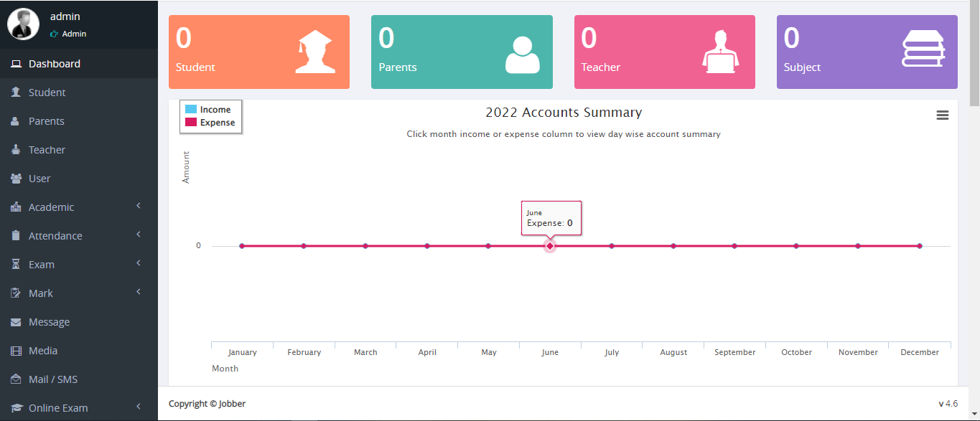Open the Teacher sidebar menu item
980x421 pixels.
click(x=47, y=150)
